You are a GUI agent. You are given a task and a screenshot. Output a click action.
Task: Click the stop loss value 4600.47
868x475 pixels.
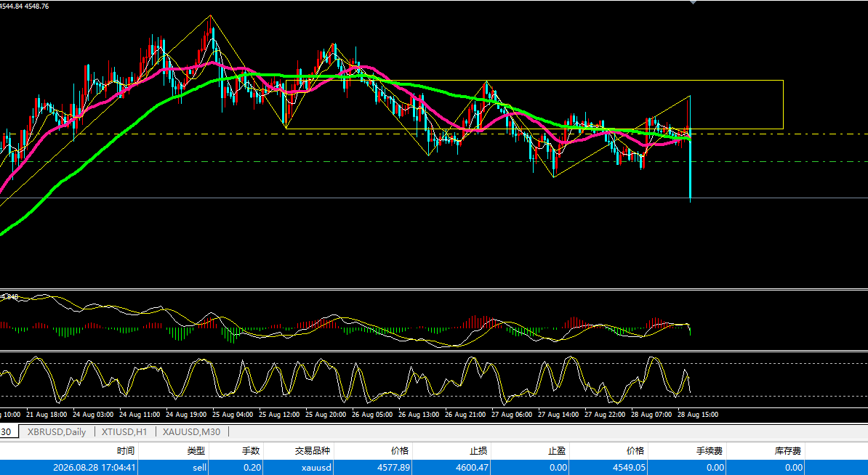(x=472, y=468)
